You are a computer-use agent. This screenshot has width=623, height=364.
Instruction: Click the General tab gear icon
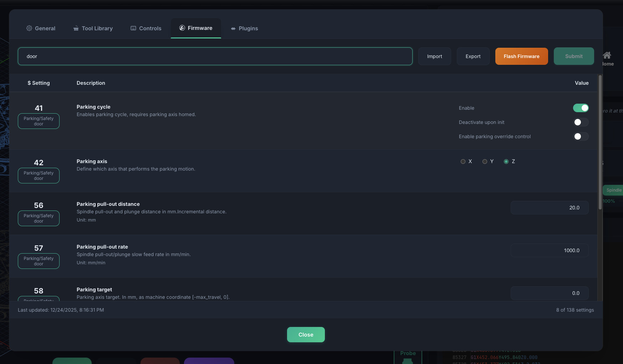pos(29,28)
